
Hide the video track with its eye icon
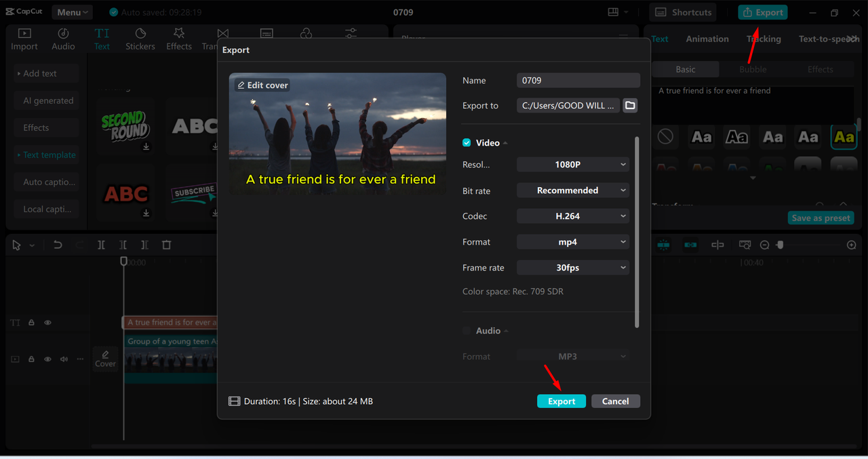tap(47, 359)
